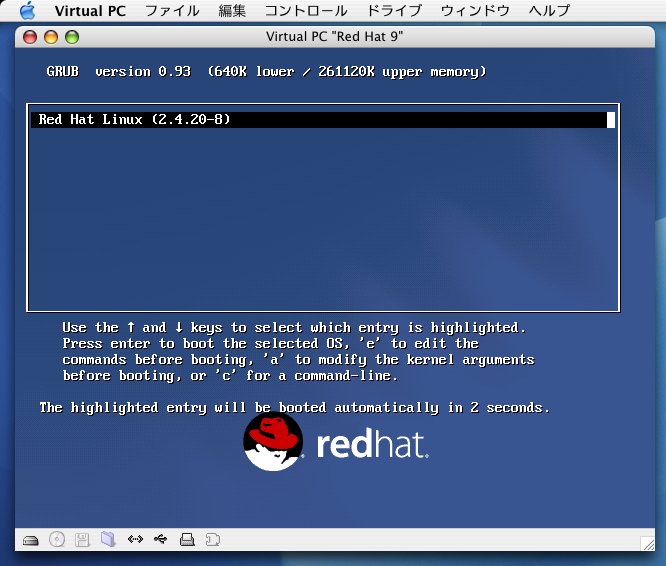The height and width of the screenshot is (566, 666).
Task: Click the floppy disk status icon
Action: (82, 540)
